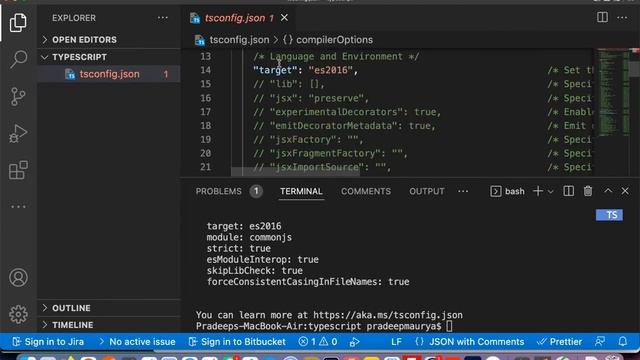Open the Accounts menu
The image size is (640, 360).
(x=18, y=278)
